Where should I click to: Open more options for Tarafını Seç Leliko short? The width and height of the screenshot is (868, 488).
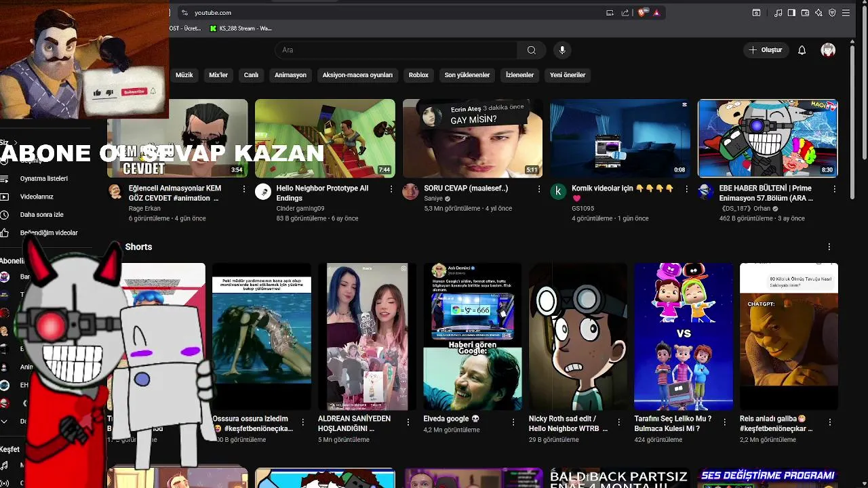pyautogui.click(x=724, y=422)
